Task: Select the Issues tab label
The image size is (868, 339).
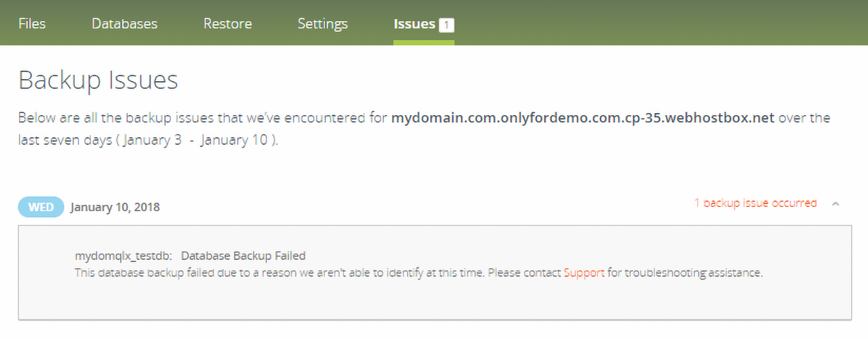Action: 414,23
